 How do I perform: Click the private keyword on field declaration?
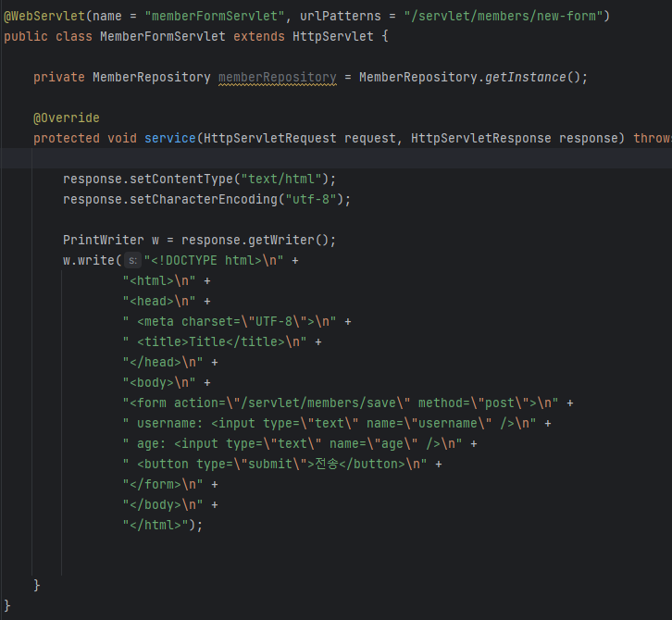[59, 77]
